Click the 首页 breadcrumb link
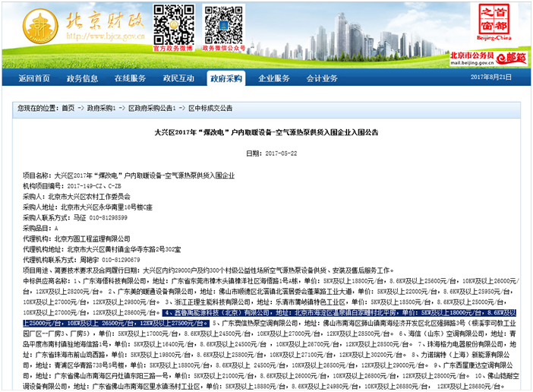This screenshot has height=392, width=533. click(68, 108)
